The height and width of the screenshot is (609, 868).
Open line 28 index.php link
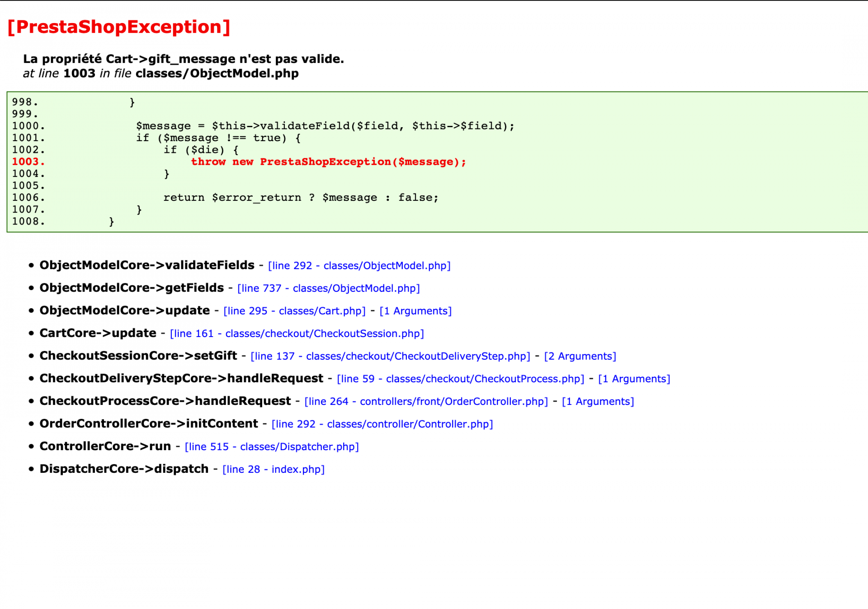click(274, 469)
